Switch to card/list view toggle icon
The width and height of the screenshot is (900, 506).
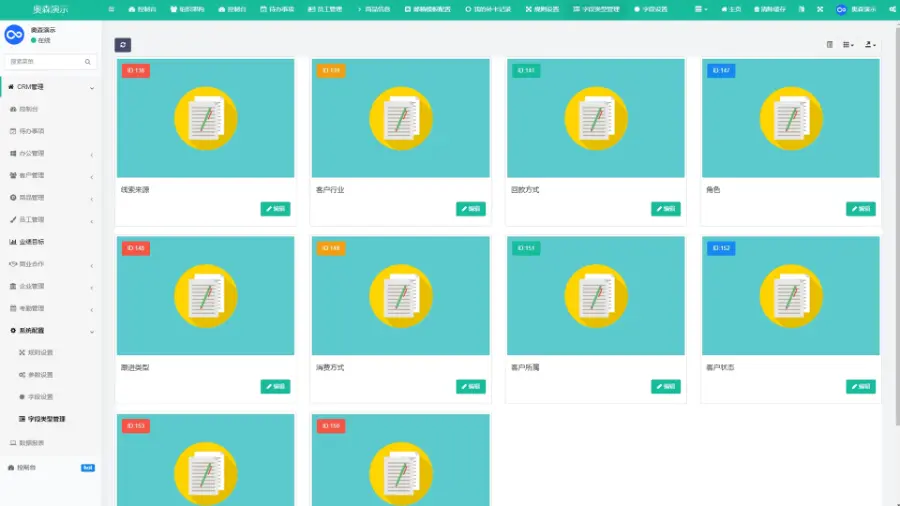pos(830,45)
